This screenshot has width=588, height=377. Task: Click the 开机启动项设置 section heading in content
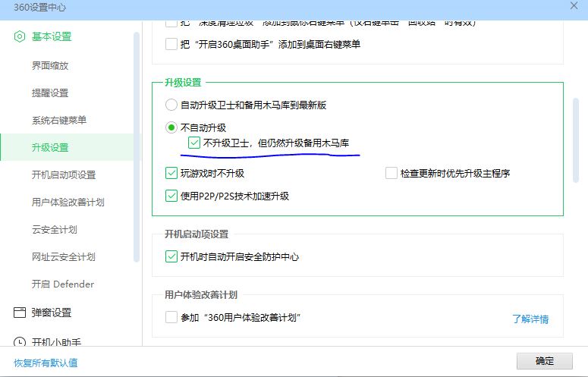pos(197,234)
